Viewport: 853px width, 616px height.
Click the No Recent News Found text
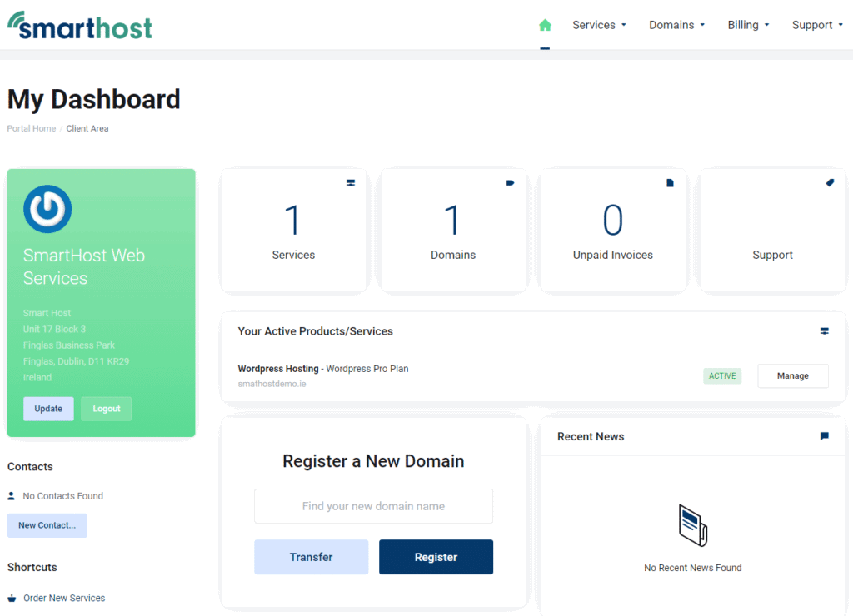pyautogui.click(x=692, y=568)
